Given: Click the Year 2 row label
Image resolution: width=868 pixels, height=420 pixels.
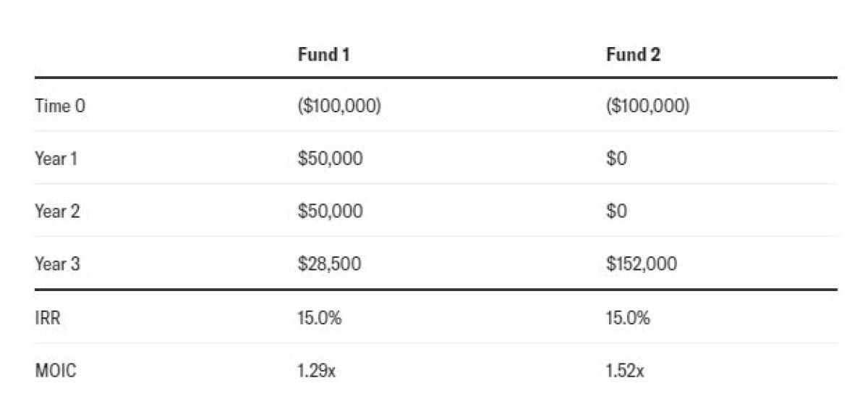Looking at the screenshot, I should pyautogui.click(x=57, y=211).
